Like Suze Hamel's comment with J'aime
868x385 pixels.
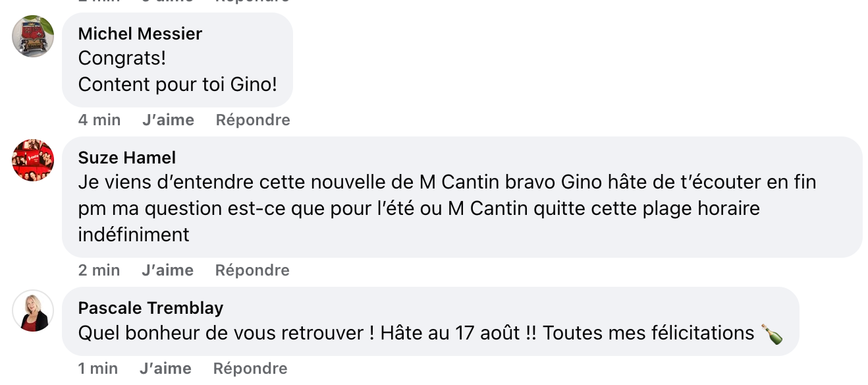click(168, 270)
